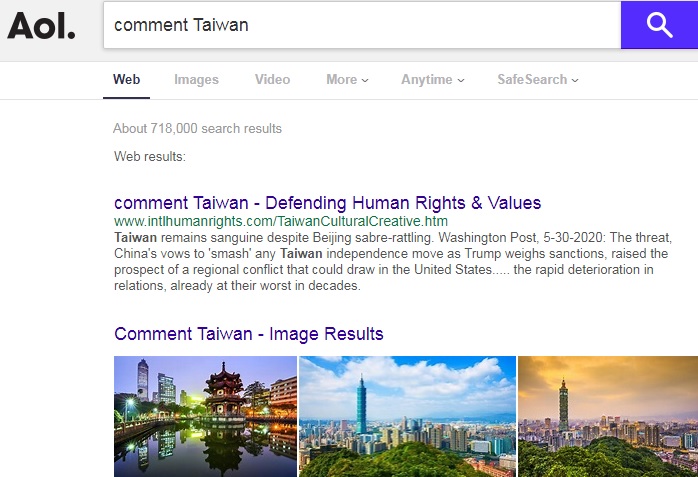Visit the intlhumanrights.com URL link
698x477 pixels.
pos(281,221)
